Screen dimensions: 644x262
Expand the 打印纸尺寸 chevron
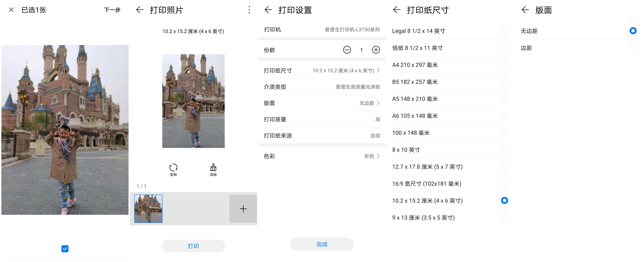(x=378, y=70)
